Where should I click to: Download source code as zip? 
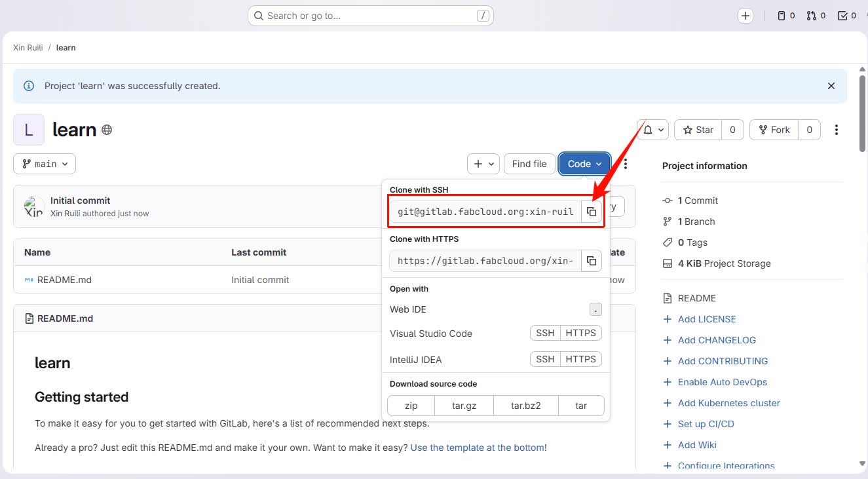[411, 406]
